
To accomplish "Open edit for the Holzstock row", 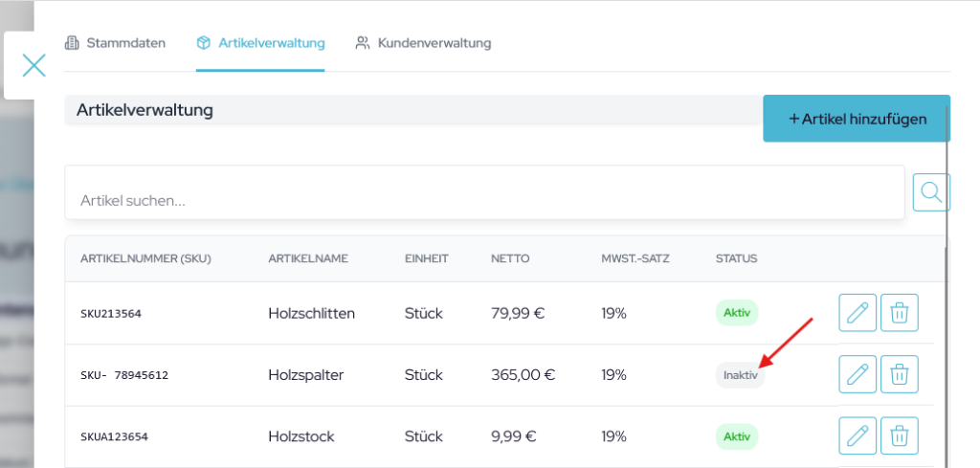I will point(857,436).
